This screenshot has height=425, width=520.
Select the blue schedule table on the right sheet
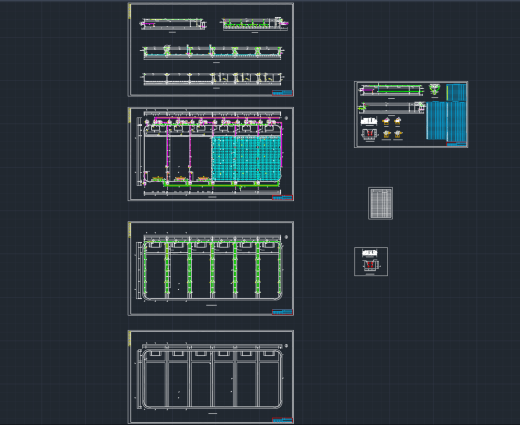tap(446, 112)
